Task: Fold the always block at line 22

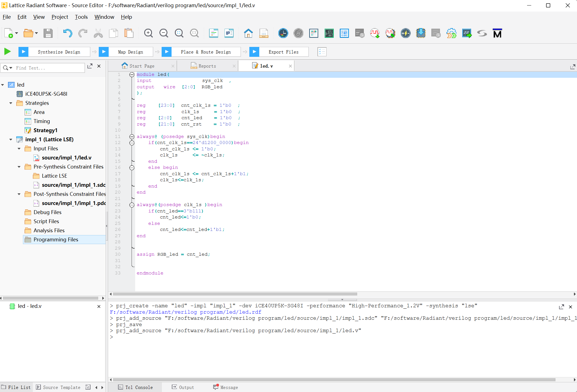Action: 132,205
